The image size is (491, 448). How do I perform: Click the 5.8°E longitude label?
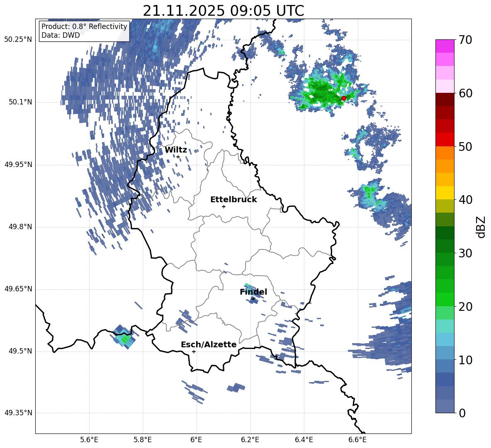[x=143, y=440]
